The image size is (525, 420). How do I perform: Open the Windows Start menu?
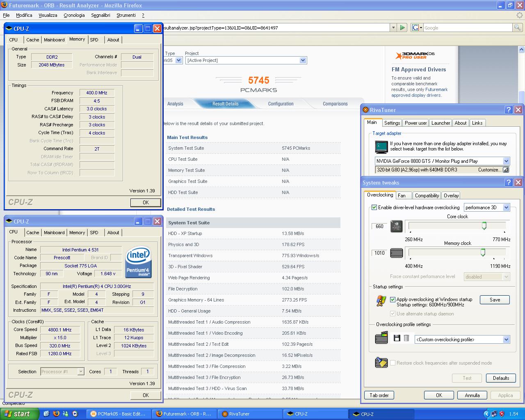click(20, 414)
